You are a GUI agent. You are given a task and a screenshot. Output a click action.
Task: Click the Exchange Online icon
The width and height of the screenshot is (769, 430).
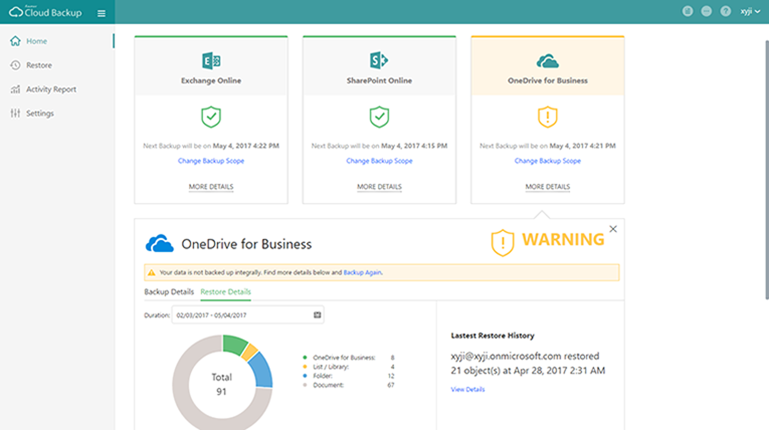coord(211,61)
